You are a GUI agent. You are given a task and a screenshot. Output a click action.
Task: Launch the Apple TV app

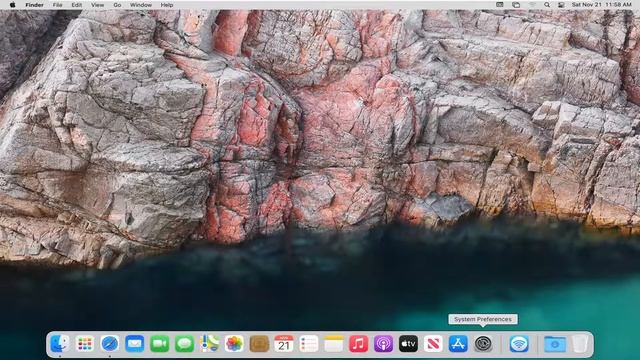click(x=409, y=344)
